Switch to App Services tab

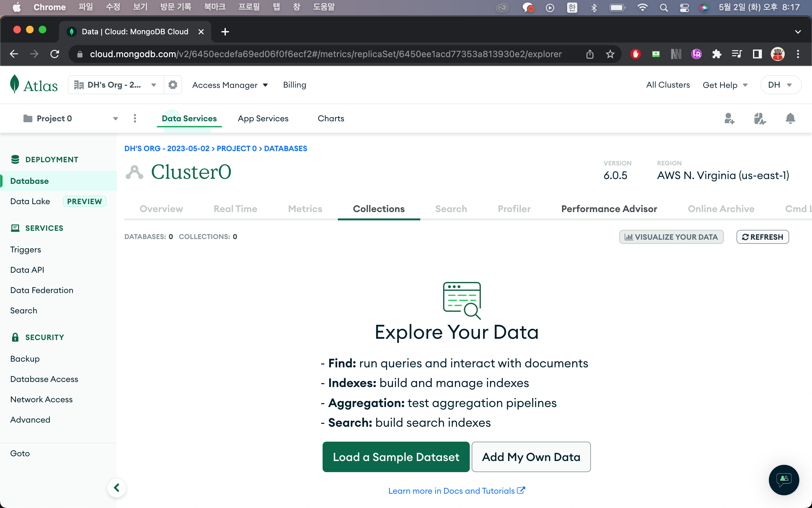tap(263, 118)
